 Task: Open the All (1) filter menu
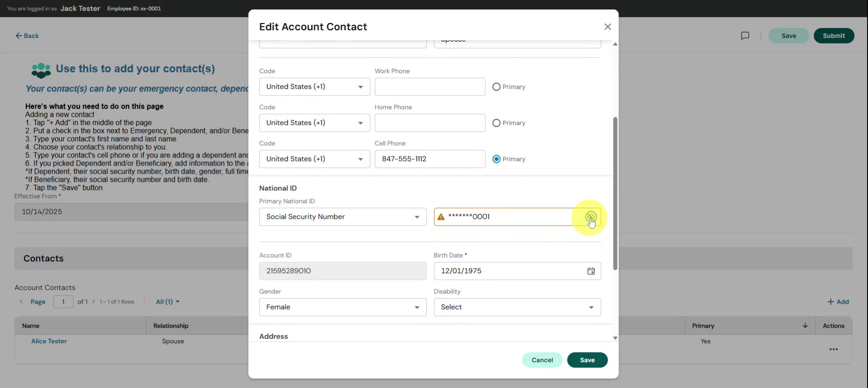[167, 302]
